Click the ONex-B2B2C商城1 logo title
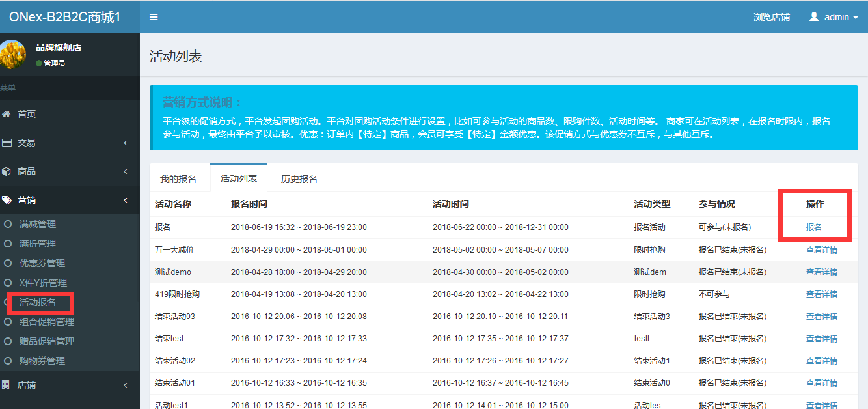This screenshot has height=409, width=868. 65,17
